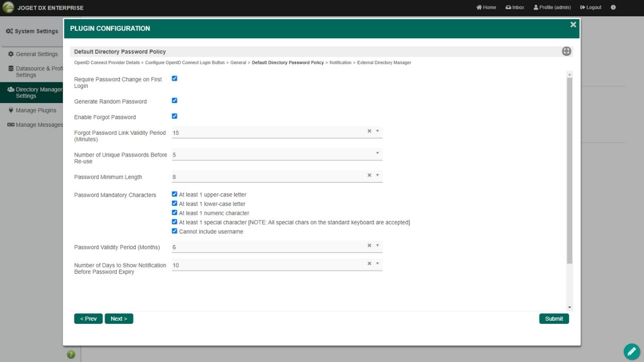Click the < Prev button

coord(88,319)
